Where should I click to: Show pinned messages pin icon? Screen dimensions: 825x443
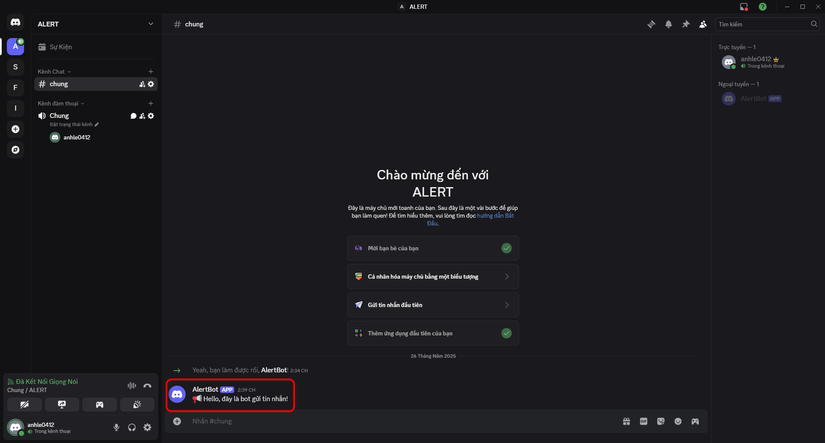pos(686,24)
